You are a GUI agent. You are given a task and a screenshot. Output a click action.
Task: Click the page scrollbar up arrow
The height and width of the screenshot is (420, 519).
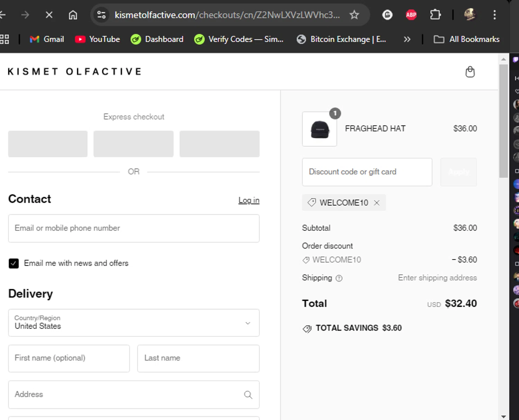coord(503,59)
